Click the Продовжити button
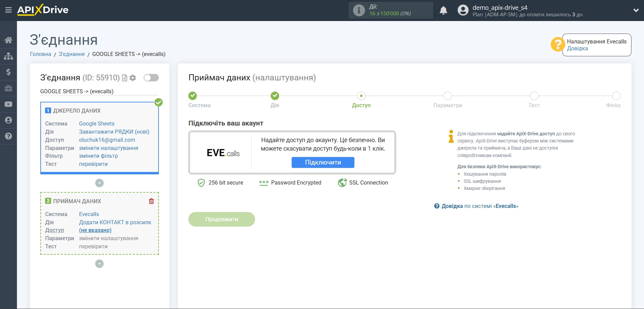This screenshot has width=644, height=309. (x=222, y=219)
